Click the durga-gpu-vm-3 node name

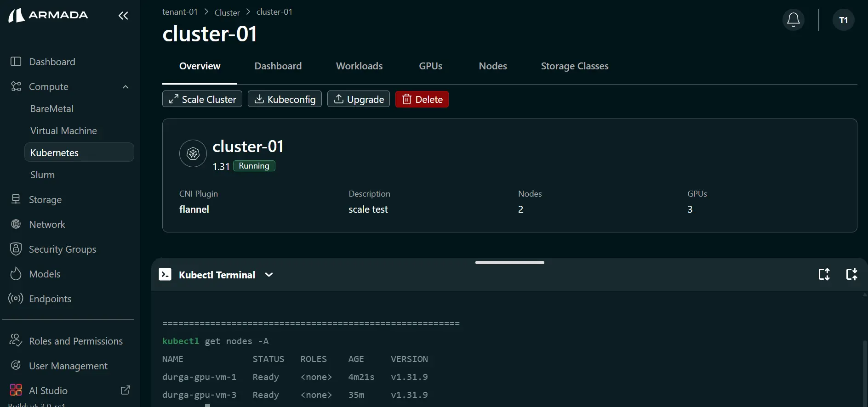click(199, 395)
